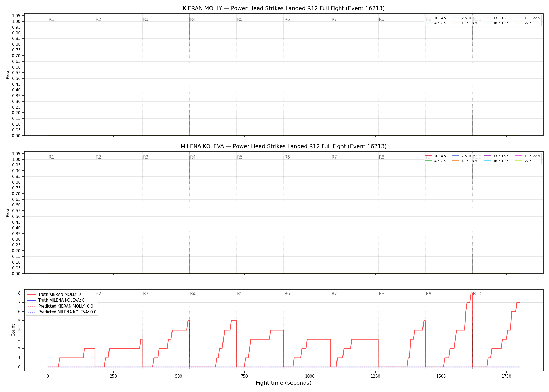Click the "1.00" Prob tick on Kieran Molly chart
The height and width of the screenshot is (392, 549).
tap(16, 21)
